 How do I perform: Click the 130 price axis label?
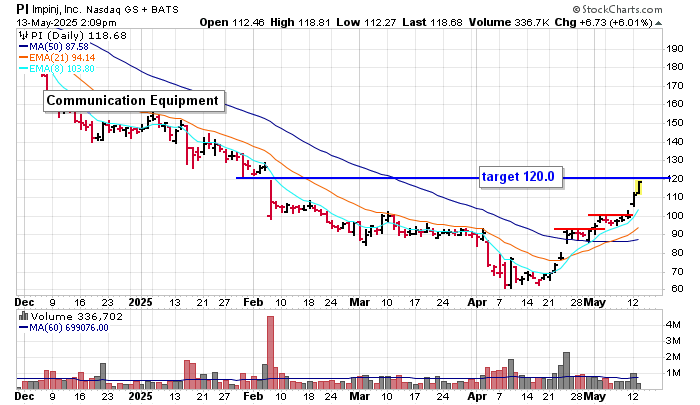(675, 160)
